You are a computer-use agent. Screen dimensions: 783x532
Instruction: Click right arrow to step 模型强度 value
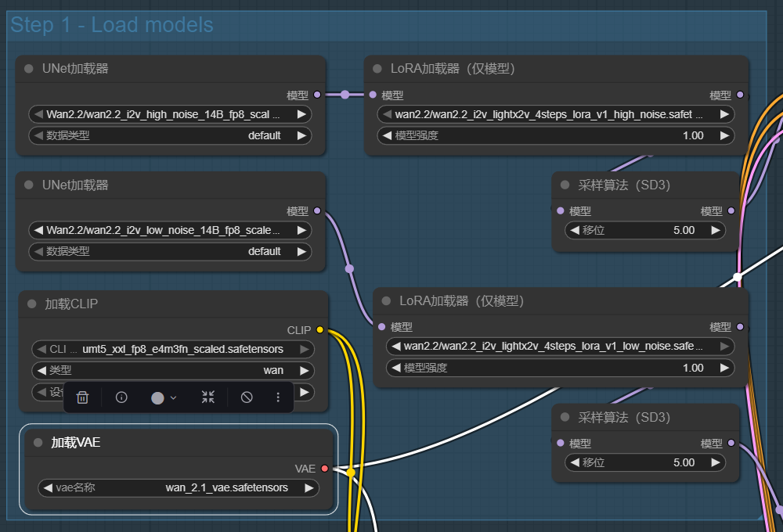click(725, 135)
